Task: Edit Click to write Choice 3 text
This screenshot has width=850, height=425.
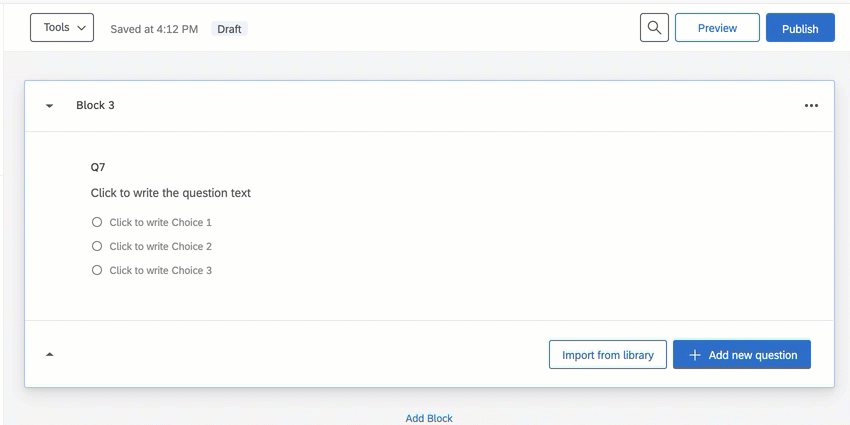Action: coord(160,270)
